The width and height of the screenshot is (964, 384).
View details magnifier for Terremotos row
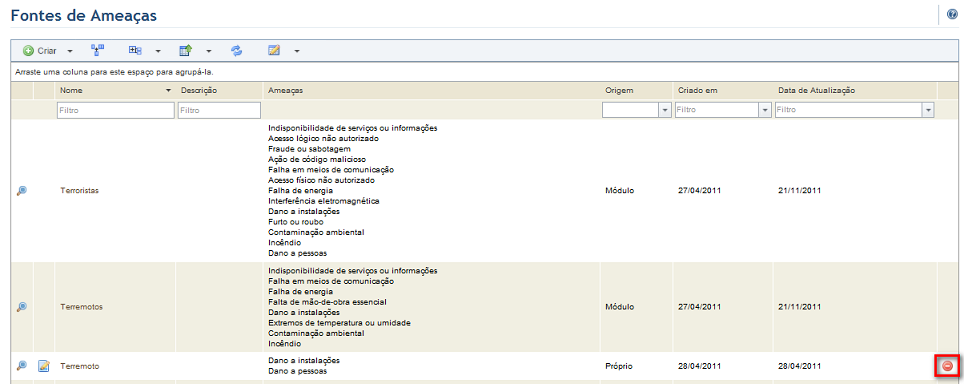pyautogui.click(x=22, y=307)
